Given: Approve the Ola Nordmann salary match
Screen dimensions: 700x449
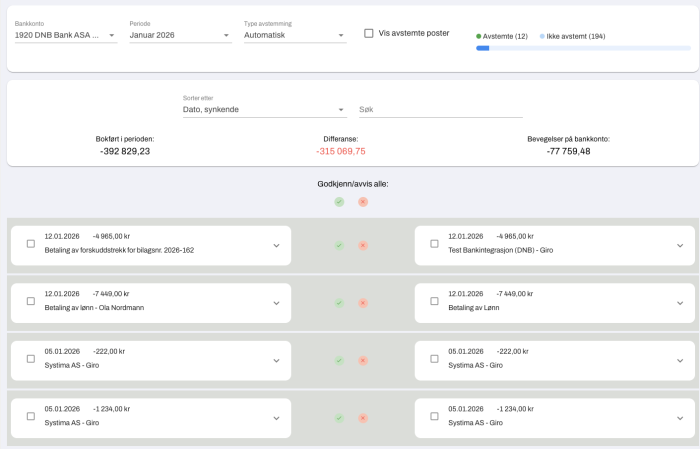Looking at the screenshot, I should point(339,303).
